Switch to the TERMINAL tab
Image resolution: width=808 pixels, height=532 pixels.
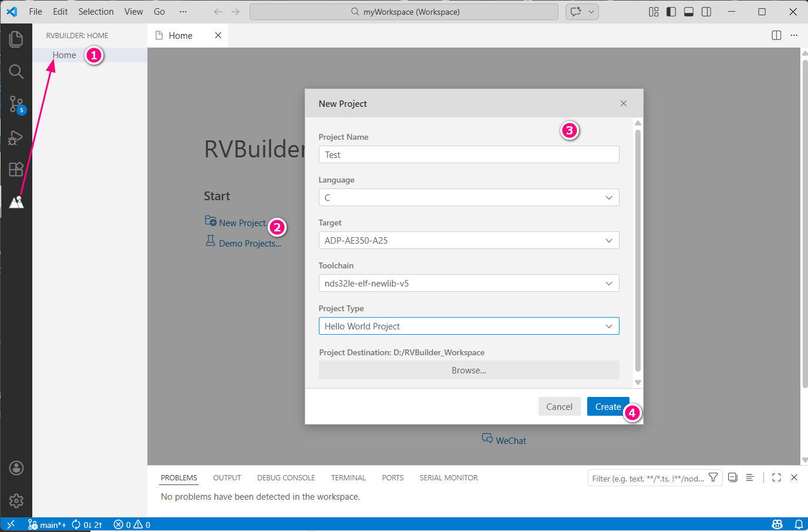(x=348, y=477)
